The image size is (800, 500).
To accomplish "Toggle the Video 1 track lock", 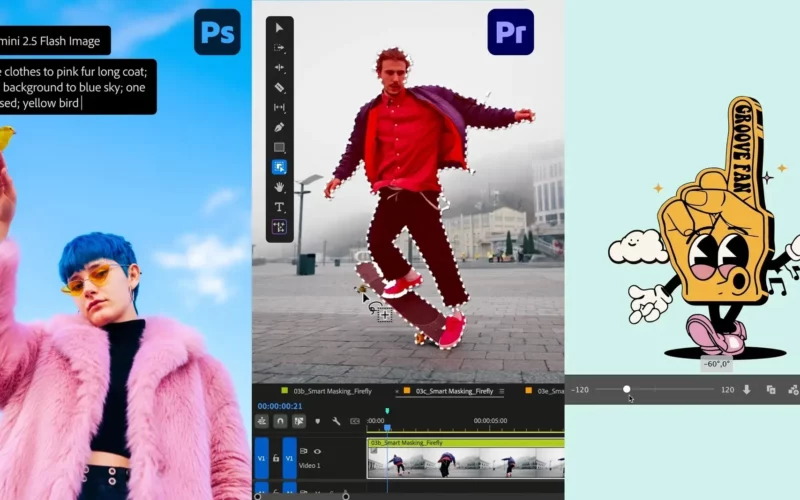I will click(276, 458).
